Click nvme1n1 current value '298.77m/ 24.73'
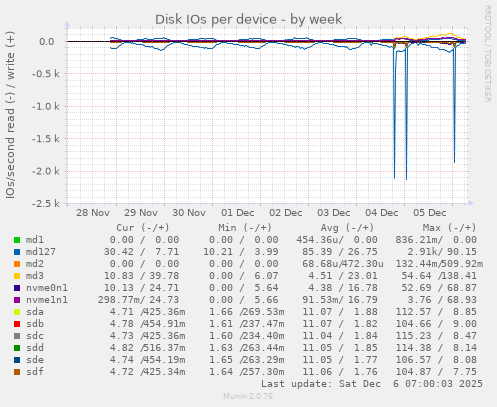Image resolution: width=497 pixels, height=407 pixels. point(138,300)
